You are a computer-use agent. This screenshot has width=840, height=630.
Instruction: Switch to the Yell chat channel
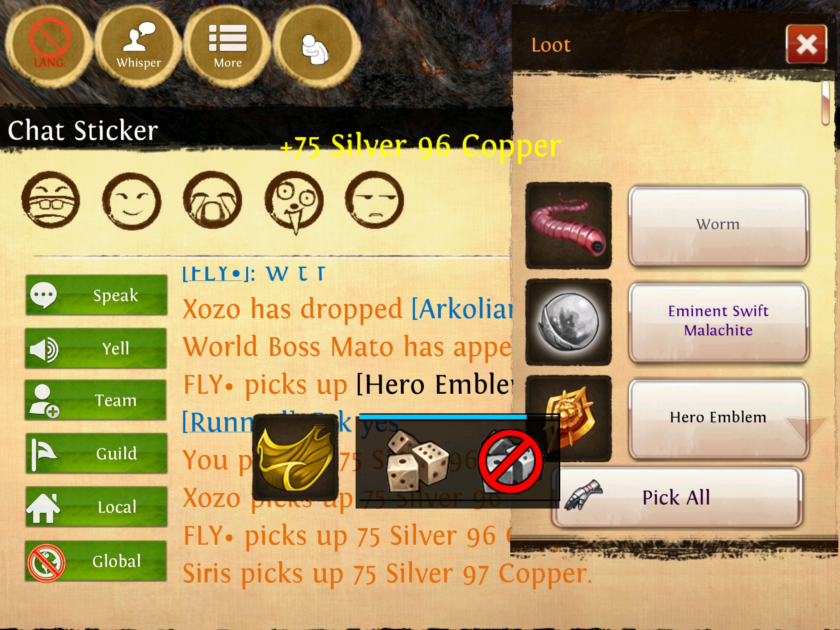point(96,348)
